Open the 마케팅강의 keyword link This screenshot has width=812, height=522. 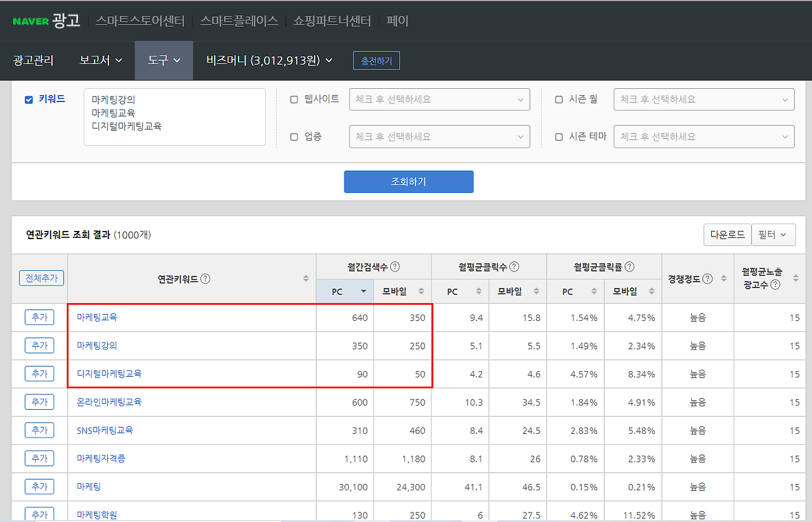click(x=97, y=346)
